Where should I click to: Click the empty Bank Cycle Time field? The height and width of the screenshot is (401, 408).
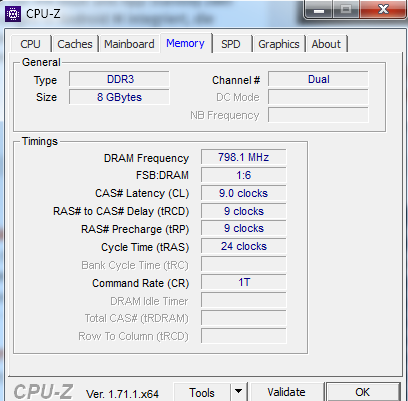[x=243, y=264]
